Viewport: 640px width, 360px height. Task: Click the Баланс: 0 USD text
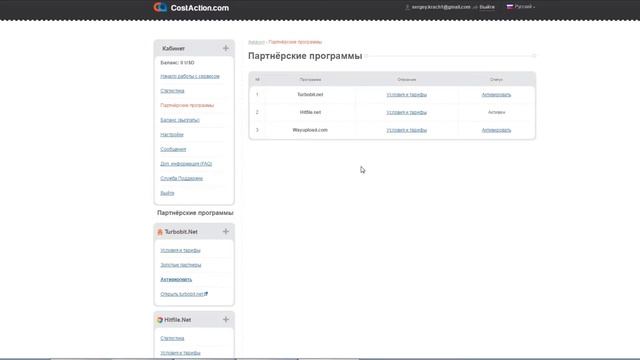(x=177, y=62)
